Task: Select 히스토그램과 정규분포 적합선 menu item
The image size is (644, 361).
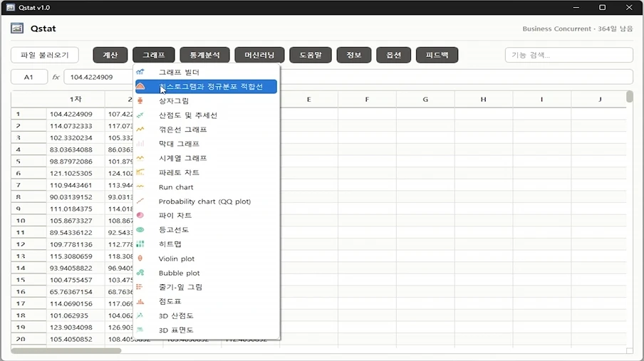Action: pyautogui.click(x=206, y=86)
